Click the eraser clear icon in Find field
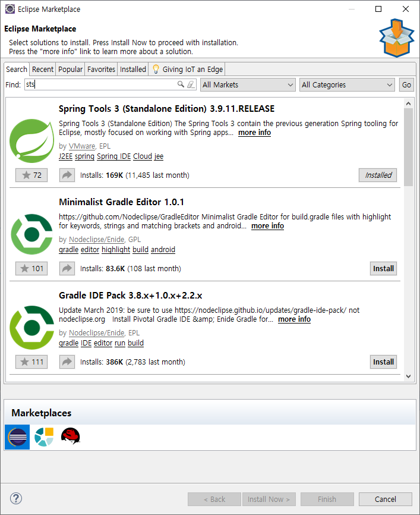Screen dimensions: 420x515 pyautogui.click(x=191, y=84)
